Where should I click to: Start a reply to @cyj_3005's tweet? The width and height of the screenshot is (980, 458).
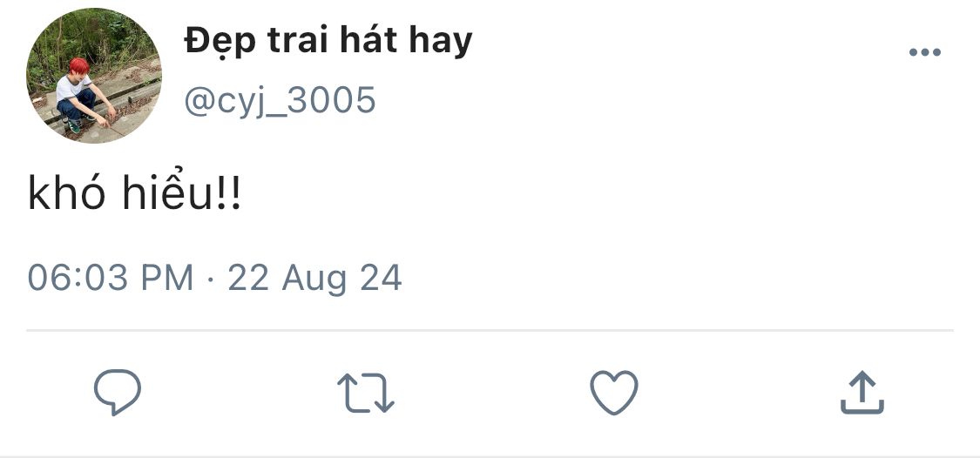[118, 393]
